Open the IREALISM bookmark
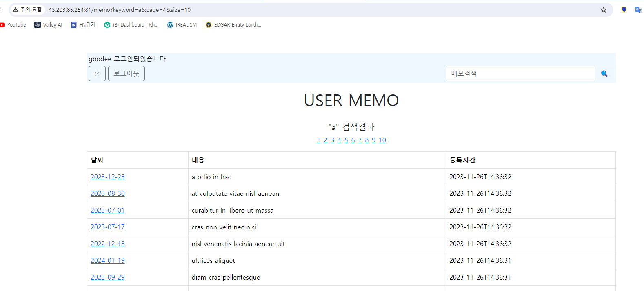The height and width of the screenshot is (291, 644). [x=182, y=25]
